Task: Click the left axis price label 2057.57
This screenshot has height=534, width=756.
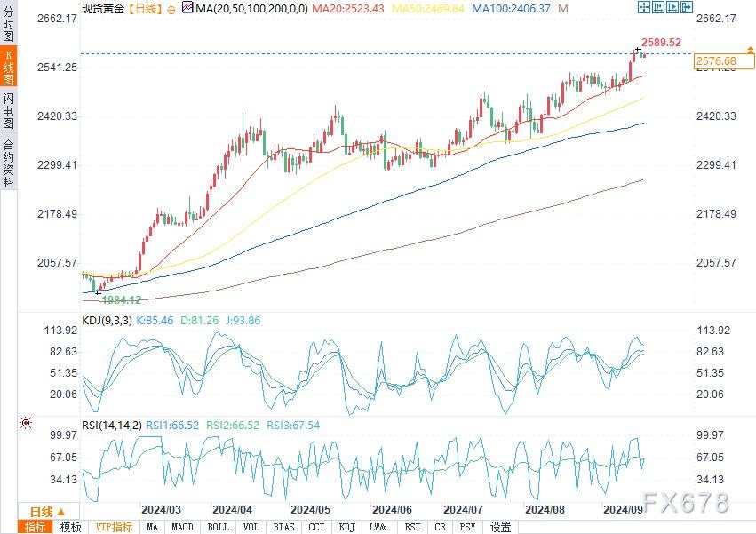Action: 57,263
